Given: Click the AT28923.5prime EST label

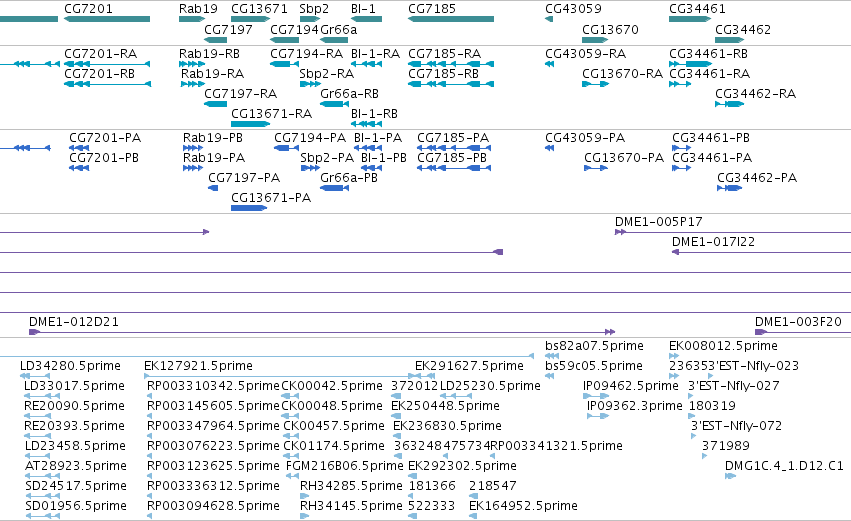Looking at the screenshot, I should click(x=76, y=466).
